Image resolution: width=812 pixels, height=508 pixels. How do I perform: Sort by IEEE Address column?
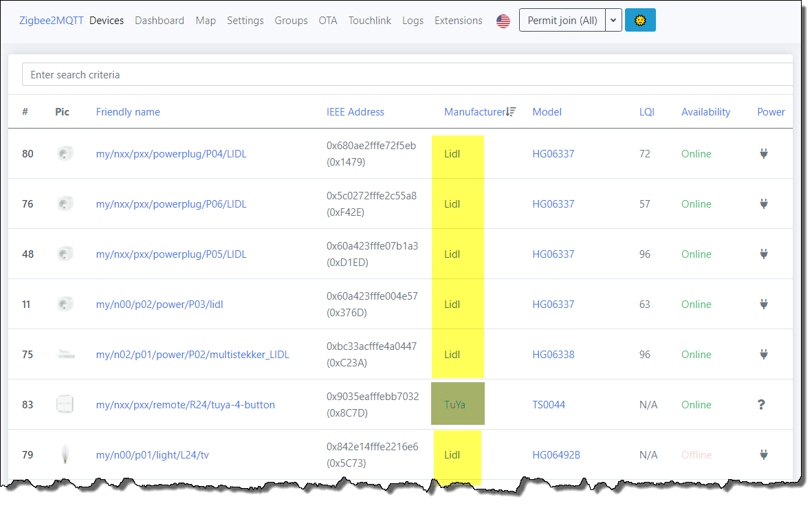tap(355, 112)
